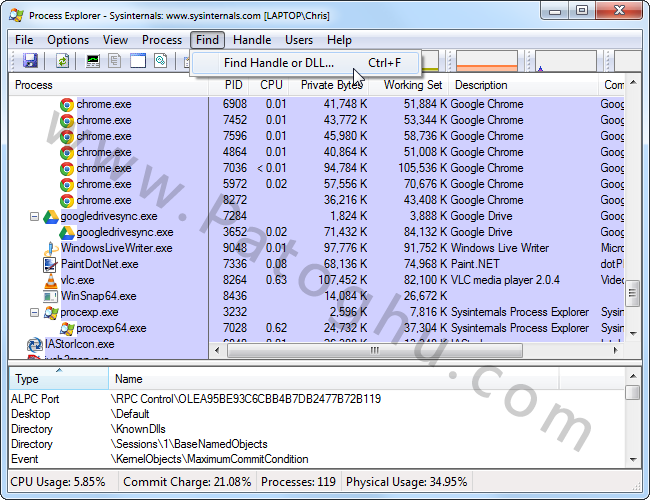The width and height of the screenshot is (650, 500).
Task: Click the VLC cone icon of vlc.exe
Action: click(51, 281)
